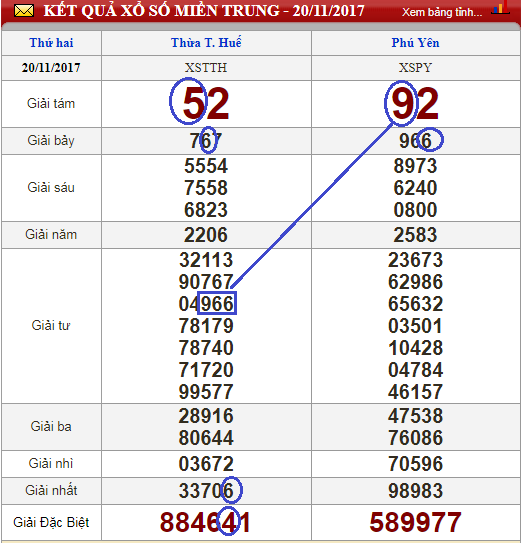
Task: Open the bar chart statistics icon
Action: (500, 8)
